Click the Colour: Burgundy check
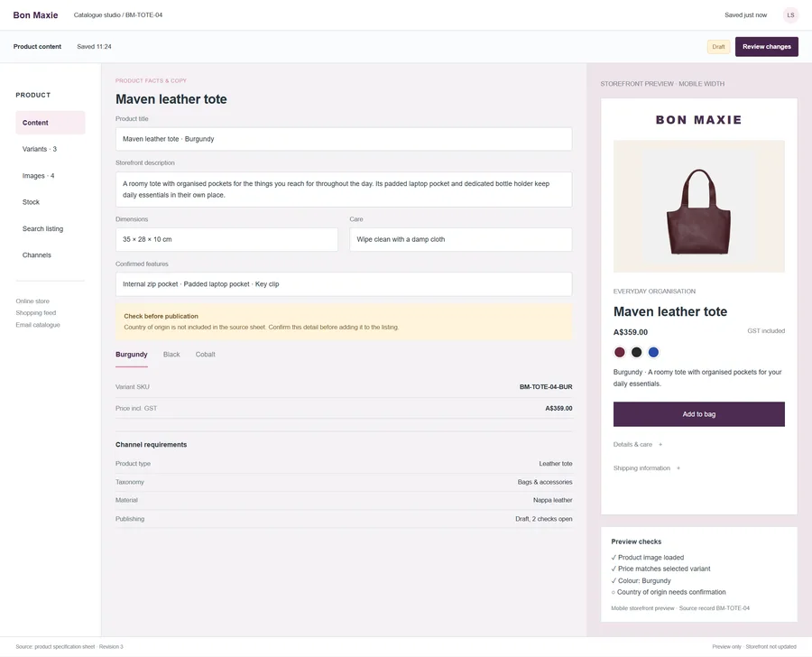 641,581
